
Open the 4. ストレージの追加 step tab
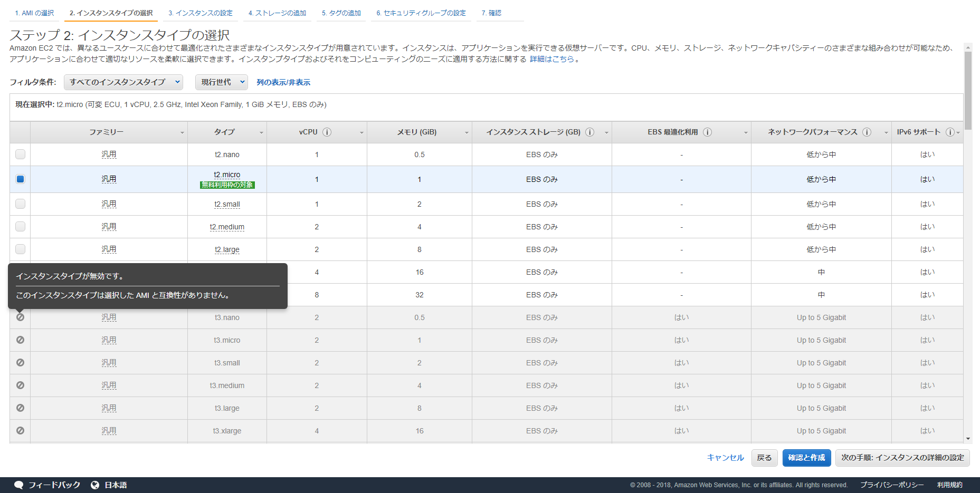(x=278, y=12)
